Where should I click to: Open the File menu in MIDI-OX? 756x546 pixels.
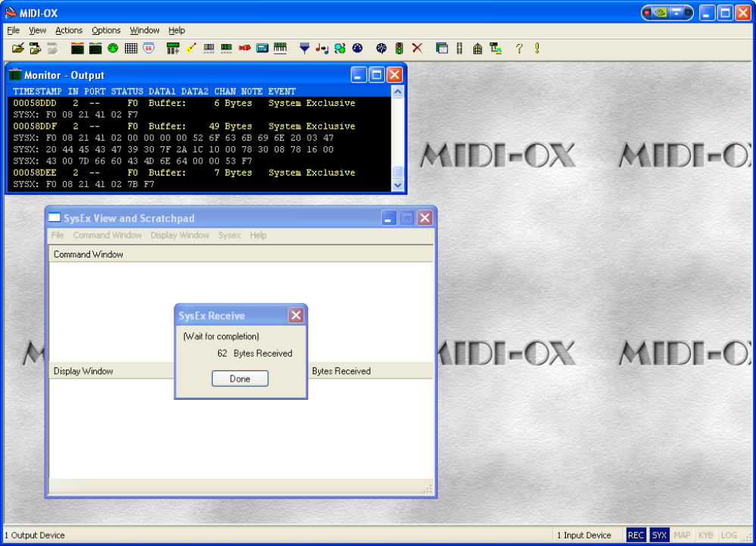(x=14, y=30)
